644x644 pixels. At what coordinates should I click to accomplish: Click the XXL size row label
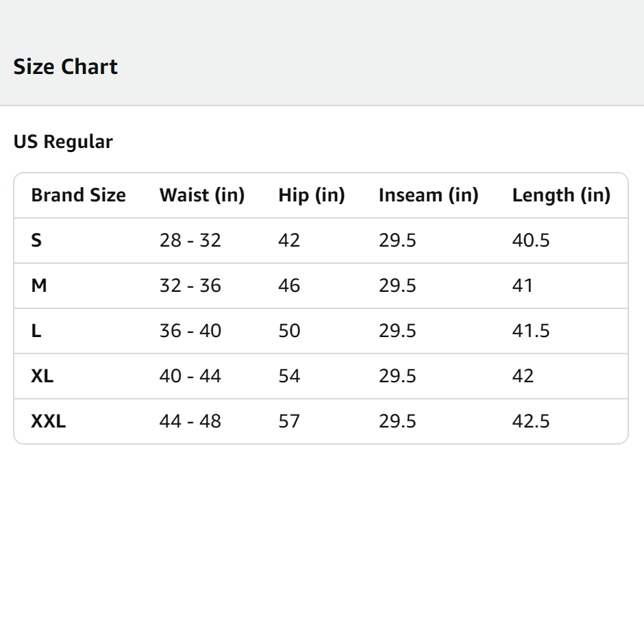[x=48, y=421]
